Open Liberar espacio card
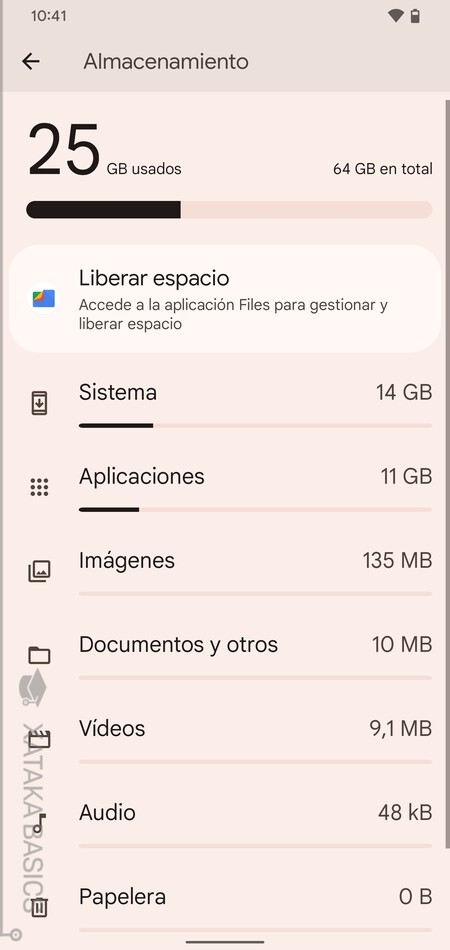 [225, 299]
